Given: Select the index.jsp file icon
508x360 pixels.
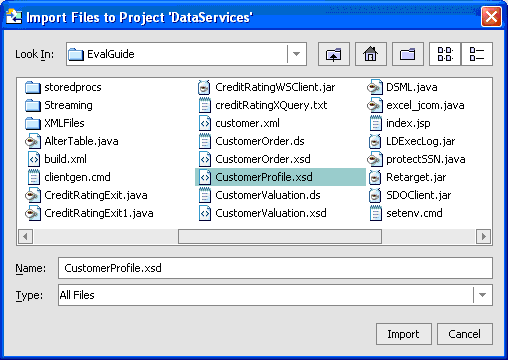Looking at the screenshot, I should pos(376,123).
